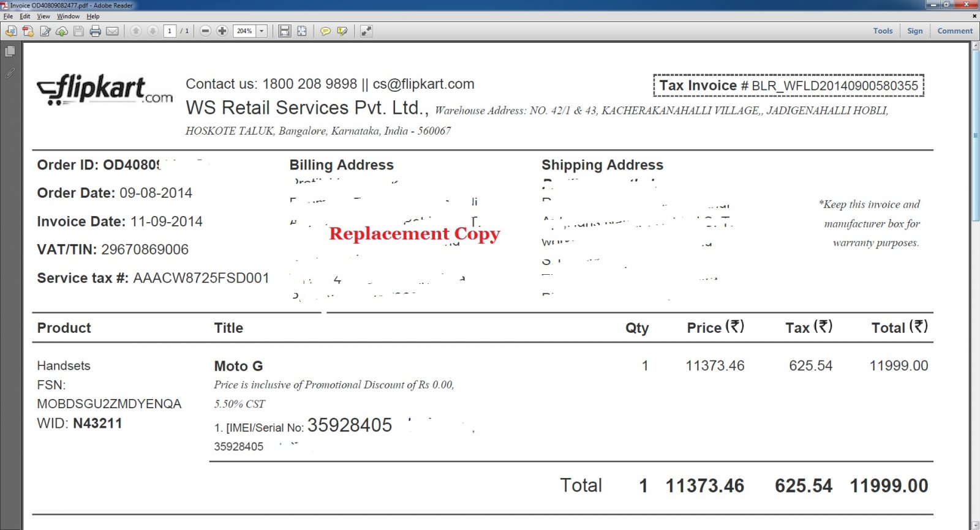Viewport: 980px width, 530px height.
Task: Click the Service tax number AAACW8725FSD001
Action: (x=153, y=278)
